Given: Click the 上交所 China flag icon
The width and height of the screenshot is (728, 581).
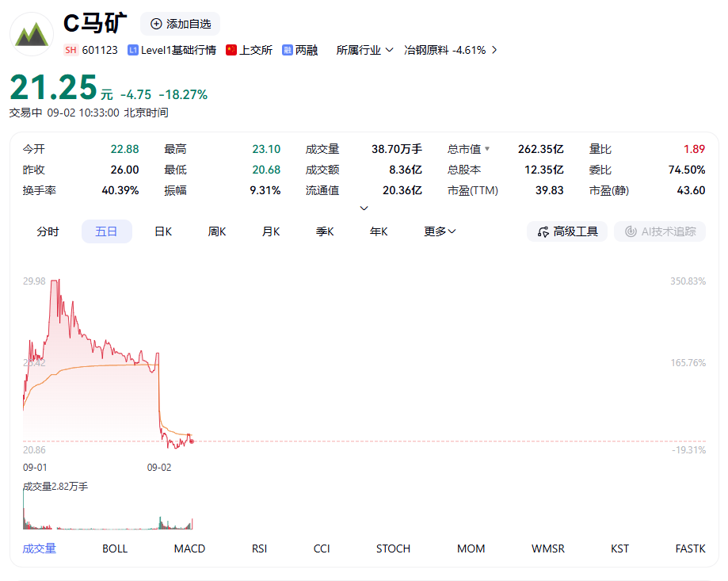Looking at the screenshot, I should click(231, 50).
